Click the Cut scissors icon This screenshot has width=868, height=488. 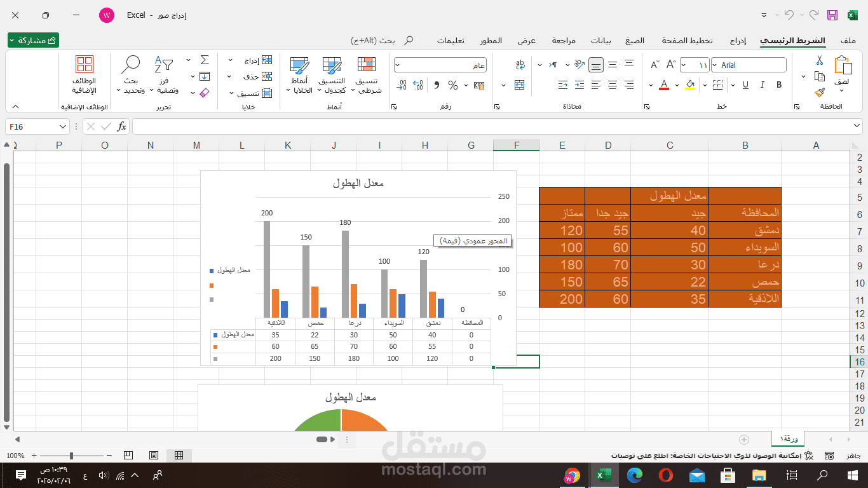pos(820,61)
